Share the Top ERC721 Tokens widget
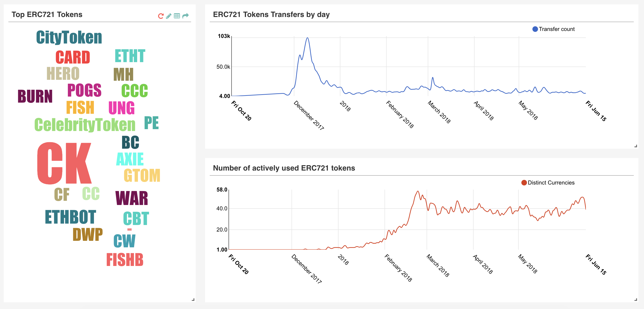Screen dimensions: 644x309 point(185,16)
